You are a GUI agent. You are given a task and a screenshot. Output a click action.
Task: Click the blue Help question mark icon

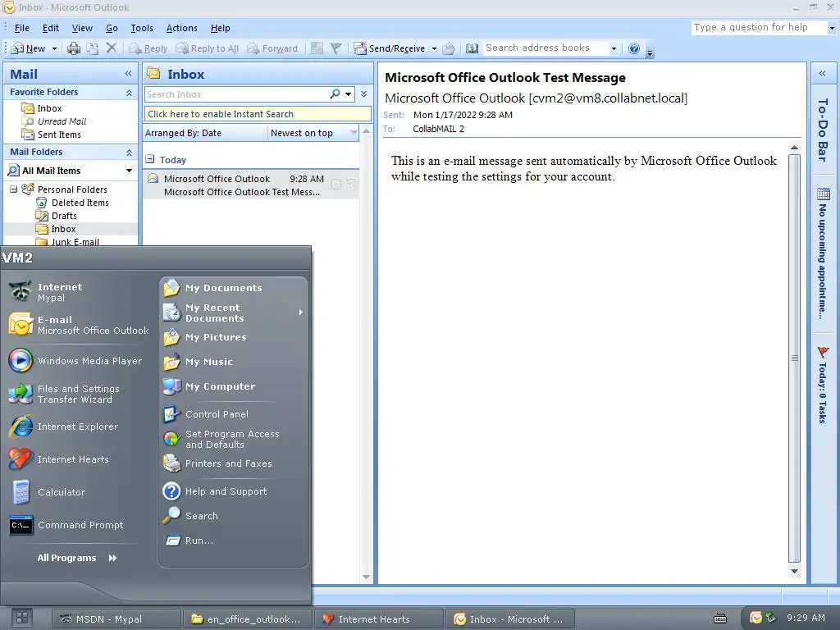coord(634,48)
